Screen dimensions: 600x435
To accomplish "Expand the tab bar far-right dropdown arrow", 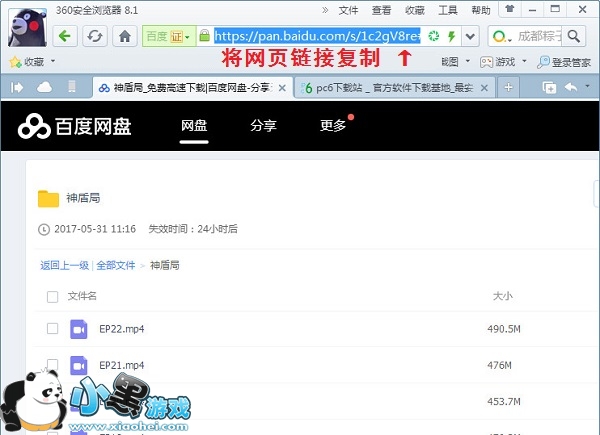I will (587, 86).
